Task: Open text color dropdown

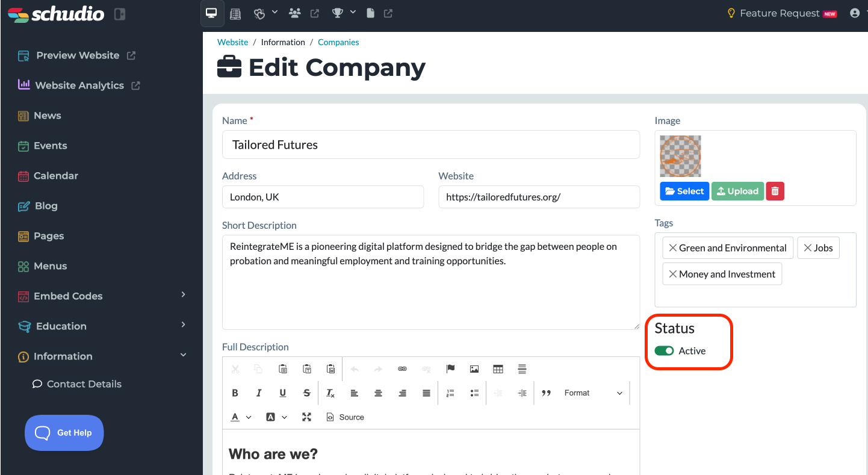Action: tap(241, 417)
